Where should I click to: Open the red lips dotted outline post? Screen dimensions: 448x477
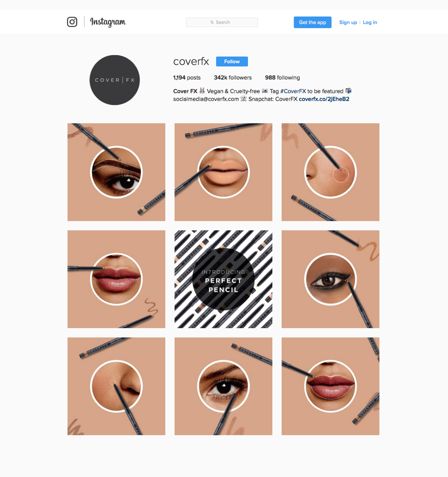point(330,386)
